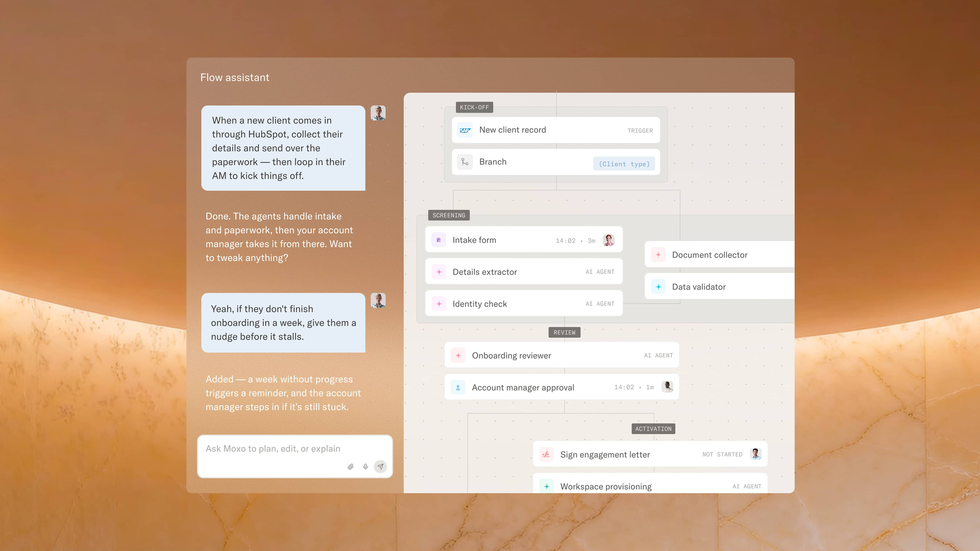980x551 pixels.
Task: Click the Sign engagement letter signature icon
Action: 546,455
